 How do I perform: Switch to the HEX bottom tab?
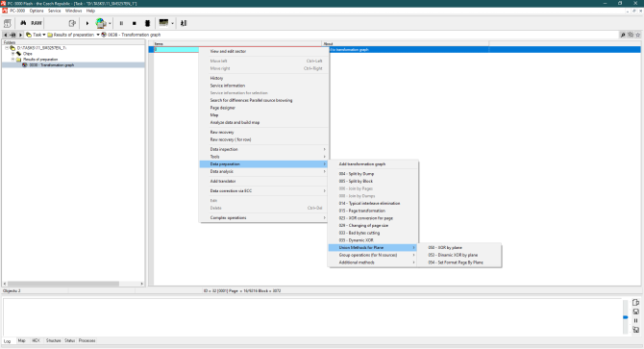(36, 340)
